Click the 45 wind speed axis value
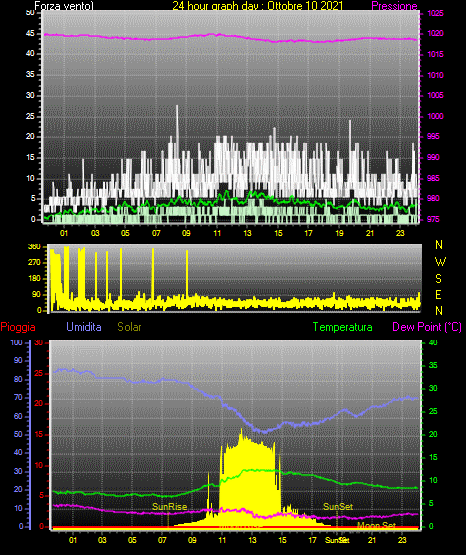Screen dimensions: 466x555 tap(30, 34)
